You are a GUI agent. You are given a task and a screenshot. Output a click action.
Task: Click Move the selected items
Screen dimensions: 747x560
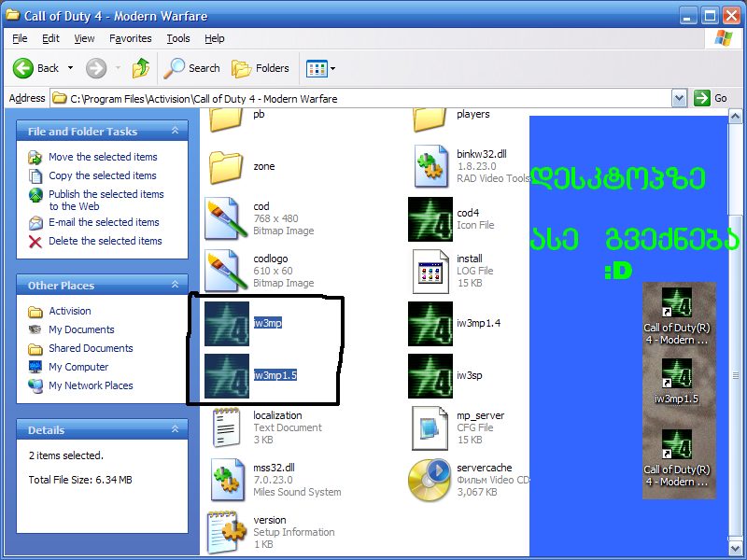tap(103, 157)
